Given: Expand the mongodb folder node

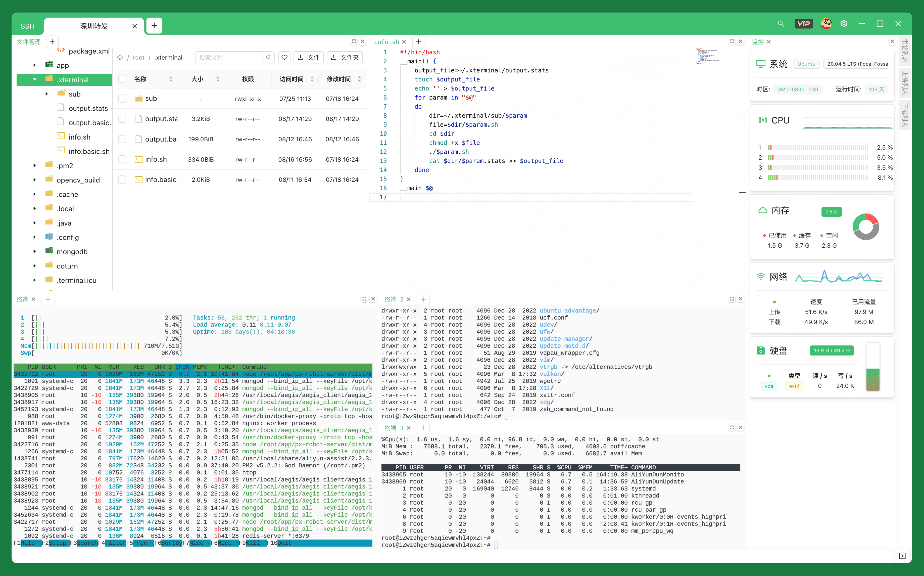Looking at the screenshot, I should [x=35, y=251].
